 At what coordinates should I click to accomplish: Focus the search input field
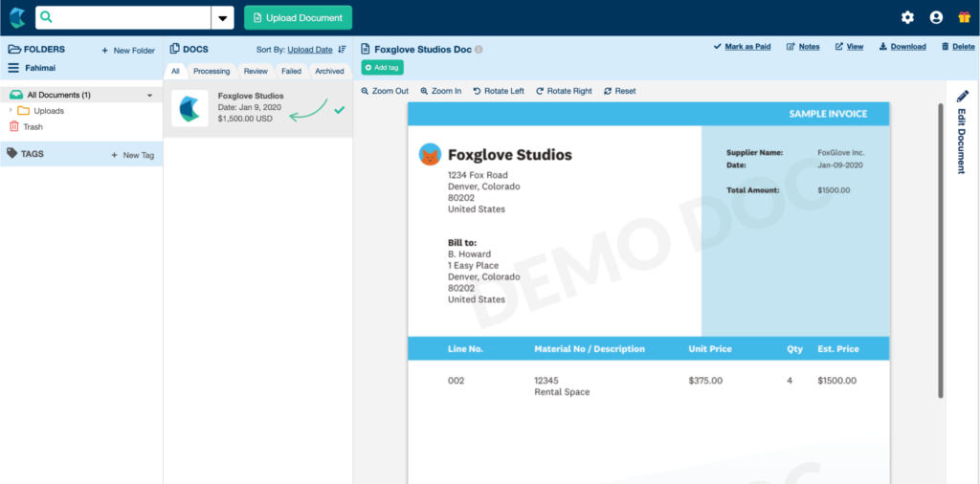(123, 18)
